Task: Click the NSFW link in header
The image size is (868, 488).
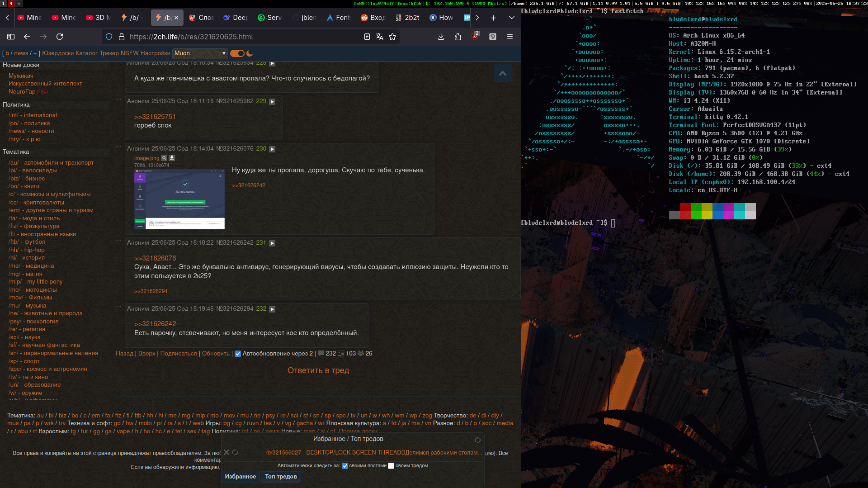Action: tap(129, 53)
